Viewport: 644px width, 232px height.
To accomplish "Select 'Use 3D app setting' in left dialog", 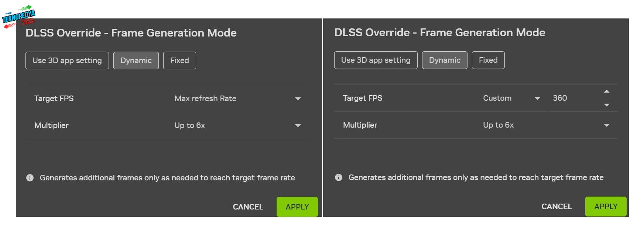I will point(67,60).
